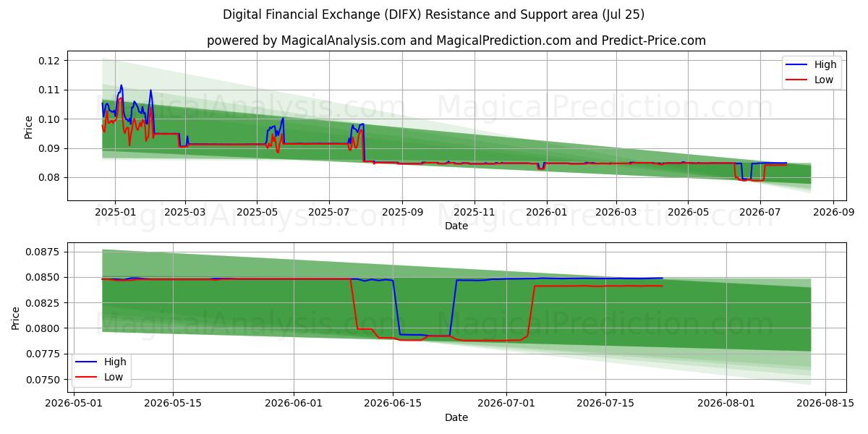Click the 0.10 y-axis label in top chart
This screenshot has height=434, width=868.
coord(49,119)
